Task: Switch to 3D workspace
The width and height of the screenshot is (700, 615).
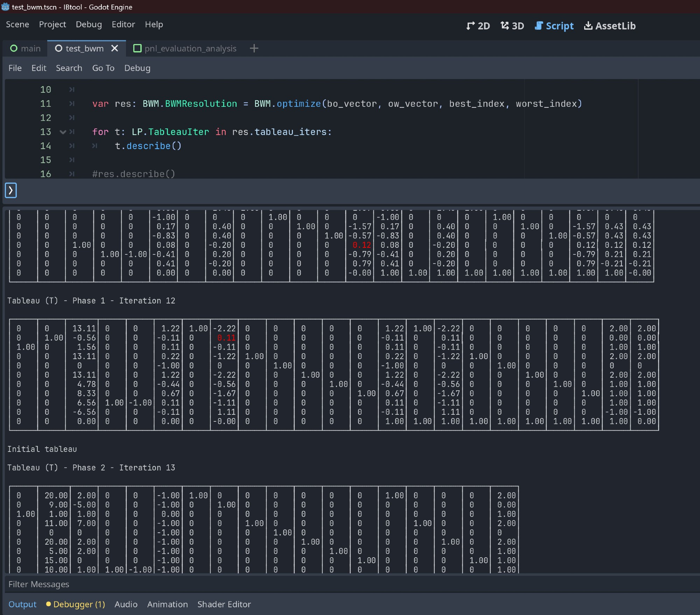Action: point(512,26)
